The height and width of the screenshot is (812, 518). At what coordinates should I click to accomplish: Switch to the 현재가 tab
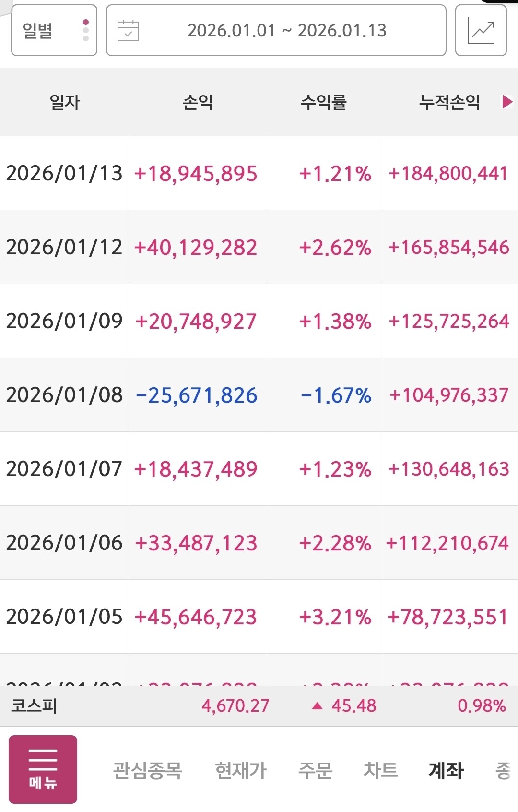click(x=241, y=771)
